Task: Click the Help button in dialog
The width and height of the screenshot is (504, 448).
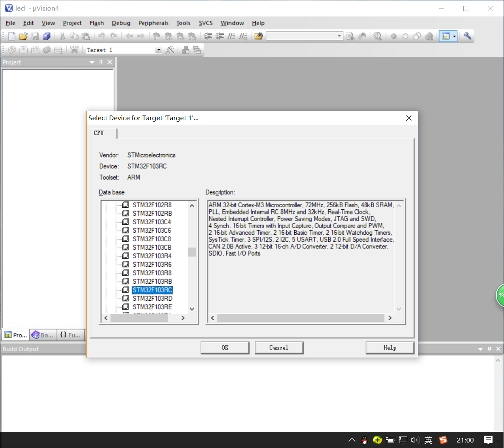Action: (x=390, y=348)
